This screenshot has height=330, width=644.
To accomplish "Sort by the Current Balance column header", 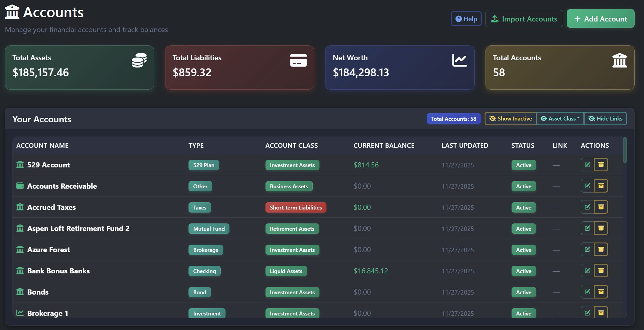I will click(x=384, y=145).
